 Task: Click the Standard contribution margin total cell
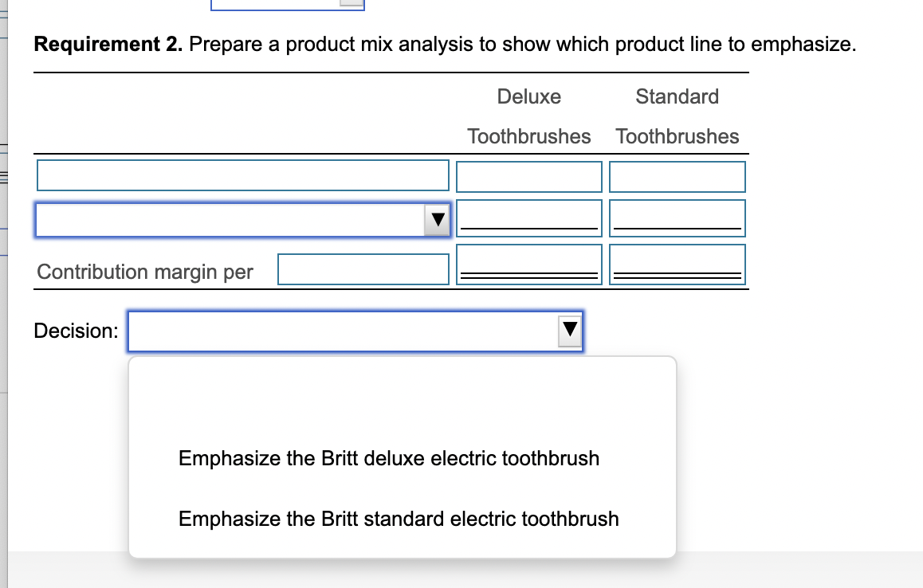tap(677, 264)
